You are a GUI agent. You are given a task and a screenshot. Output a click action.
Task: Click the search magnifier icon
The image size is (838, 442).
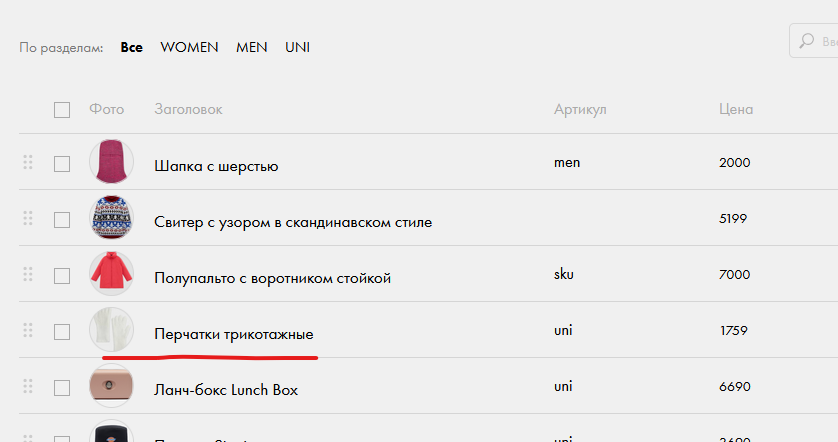pyautogui.click(x=806, y=42)
